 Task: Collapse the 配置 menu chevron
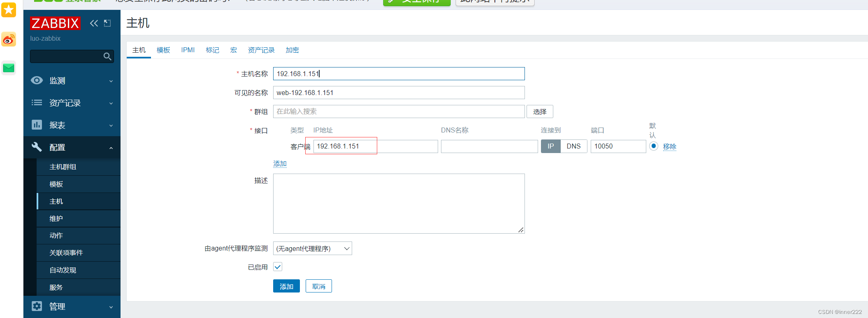click(x=111, y=148)
